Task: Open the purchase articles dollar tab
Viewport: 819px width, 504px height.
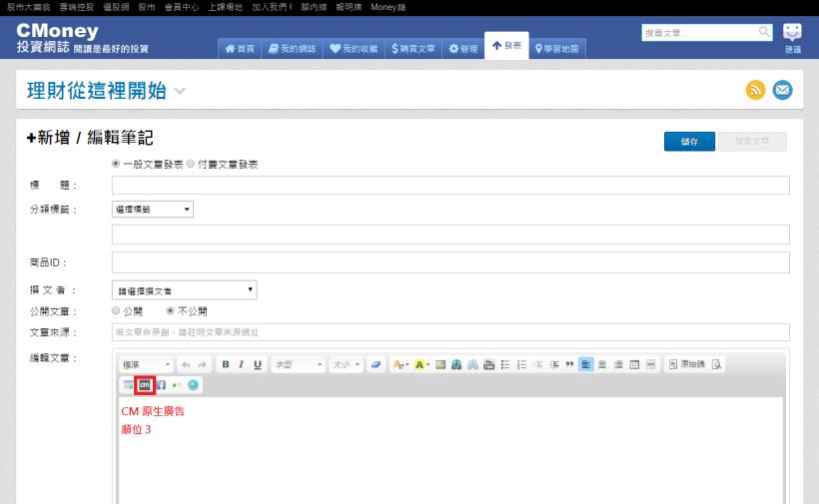Action: point(413,49)
